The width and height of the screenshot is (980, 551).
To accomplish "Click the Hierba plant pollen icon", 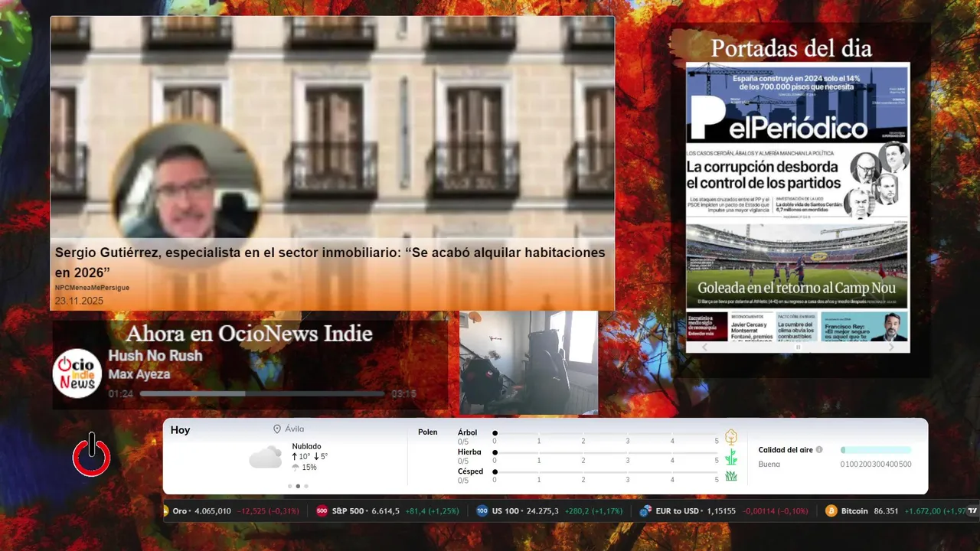I will click(731, 457).
